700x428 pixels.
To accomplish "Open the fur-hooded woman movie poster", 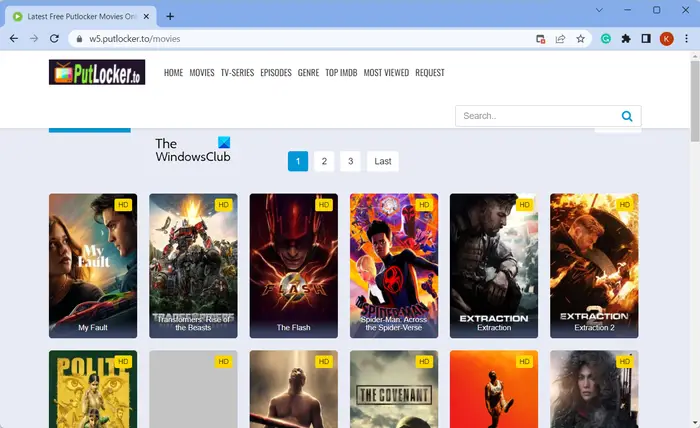I will tap(594, 389).
